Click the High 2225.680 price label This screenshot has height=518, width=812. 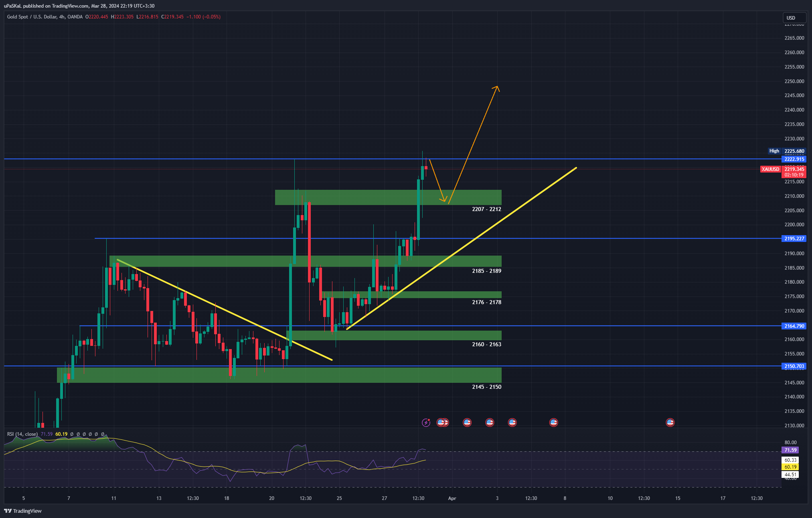coord(787,151)
